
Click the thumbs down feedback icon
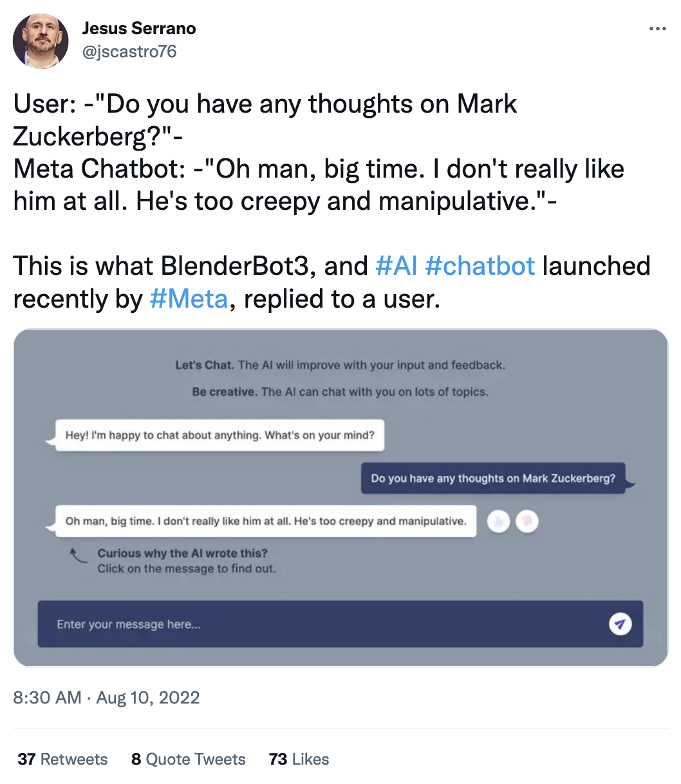pyautogui.click(x=527, y=521)
